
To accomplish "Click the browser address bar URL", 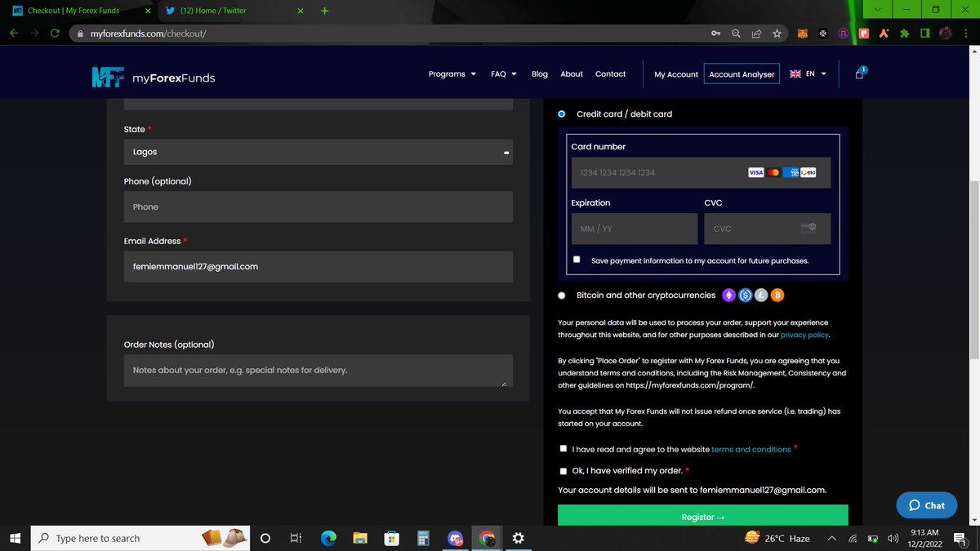I will [149, 33].
